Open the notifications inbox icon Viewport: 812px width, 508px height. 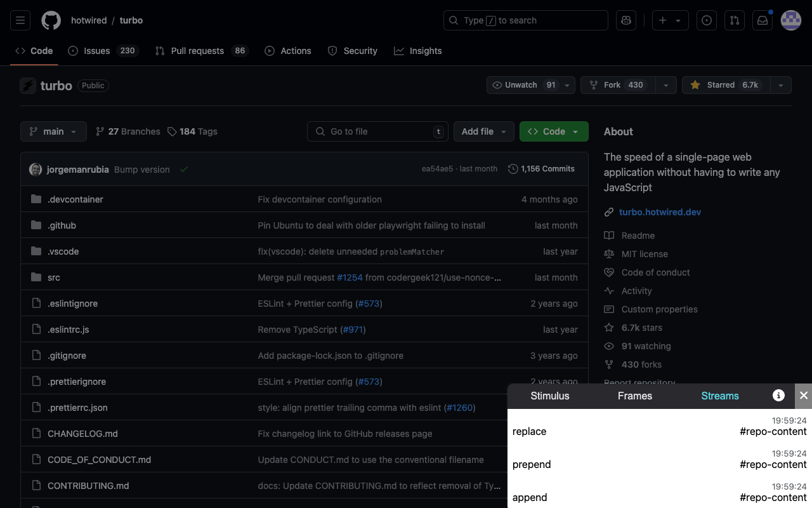coord(762,20)
